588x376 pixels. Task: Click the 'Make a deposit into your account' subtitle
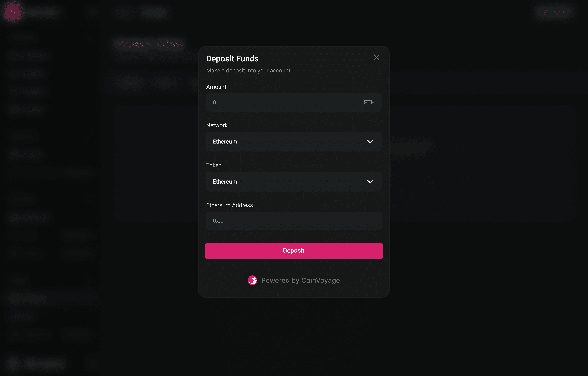(249, 71)
